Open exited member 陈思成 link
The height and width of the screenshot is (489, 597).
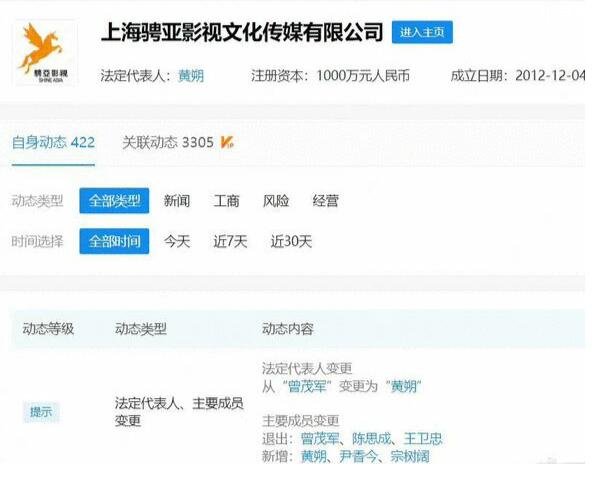[x=372, y=439]
